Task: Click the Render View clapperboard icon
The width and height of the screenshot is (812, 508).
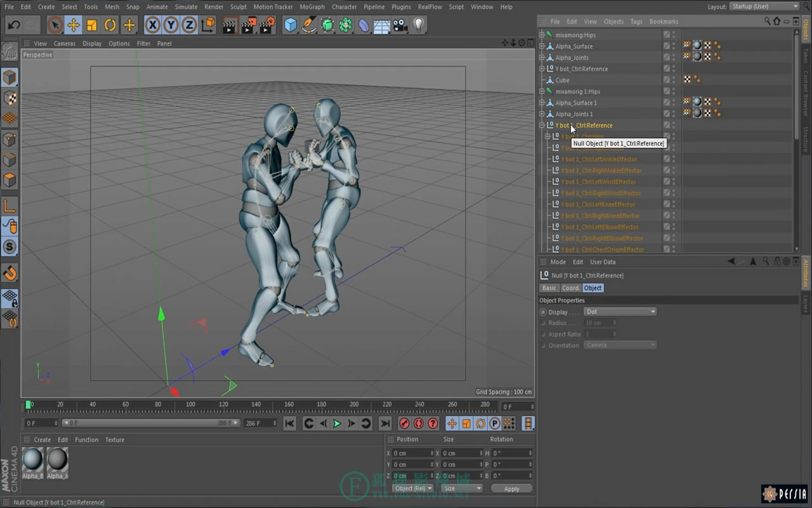Action: 229,25
